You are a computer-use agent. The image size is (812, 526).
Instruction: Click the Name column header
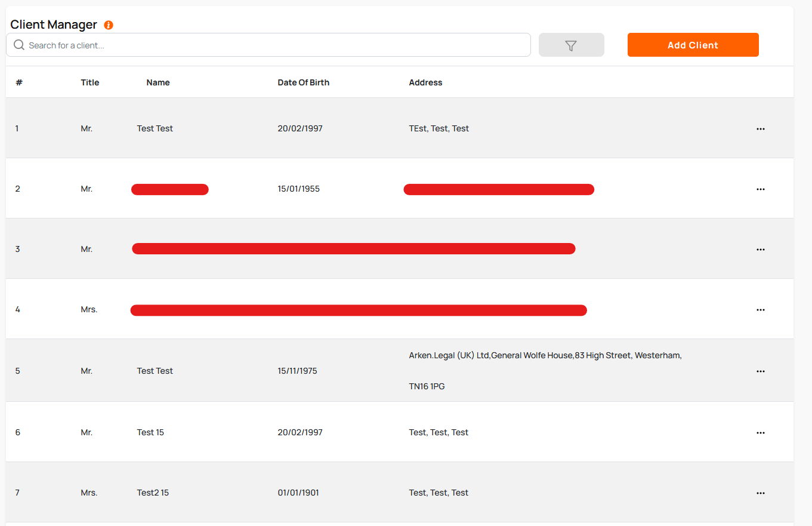[158, 82]
